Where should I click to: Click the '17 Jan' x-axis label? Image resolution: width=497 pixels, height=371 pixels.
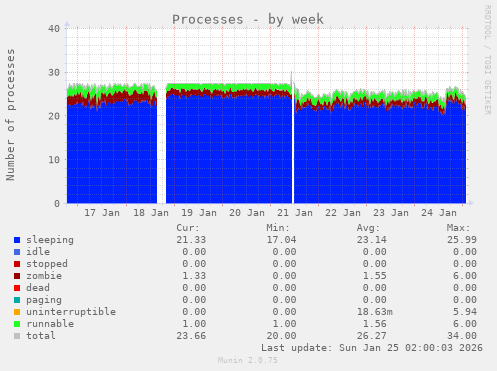point(102,213)
